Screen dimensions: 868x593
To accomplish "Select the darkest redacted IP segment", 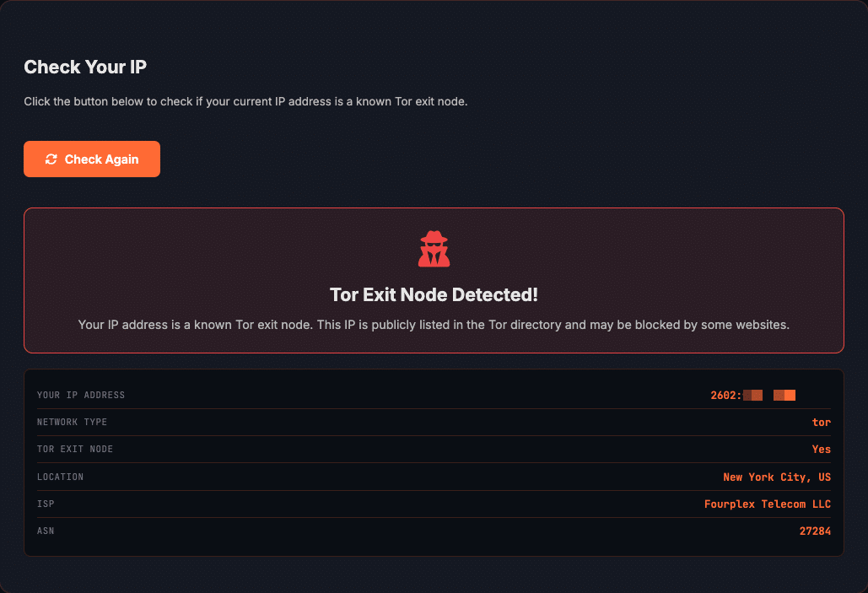I will point(747,395).
